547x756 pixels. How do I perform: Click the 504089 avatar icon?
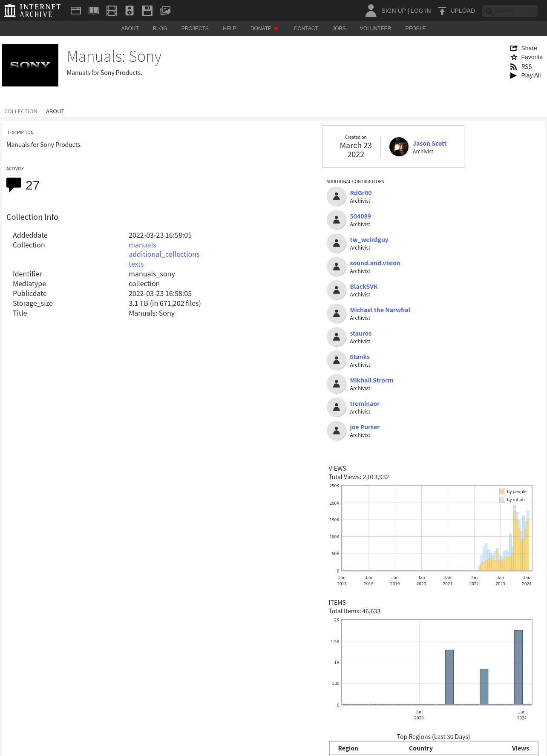click(x=337, y=220)
